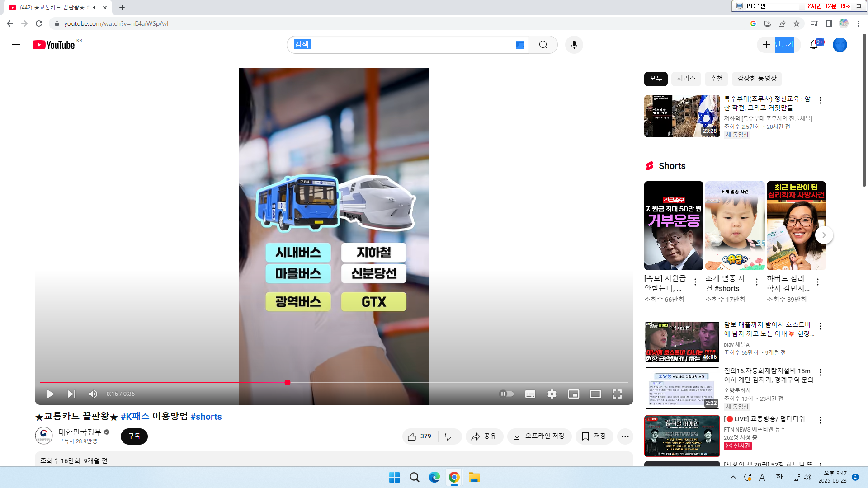Enter fullscreen mode
The image size is (868, 488).
pos(617,394)
